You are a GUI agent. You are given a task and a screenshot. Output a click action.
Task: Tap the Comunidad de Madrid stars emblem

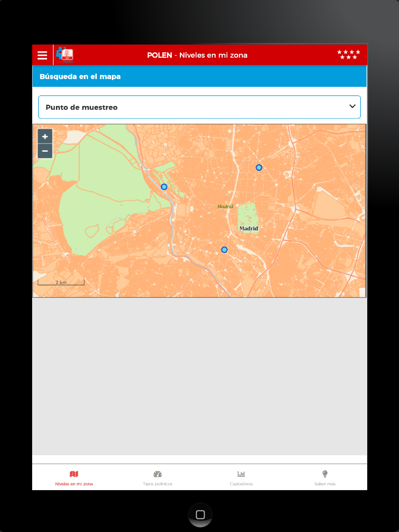point(348,55)
